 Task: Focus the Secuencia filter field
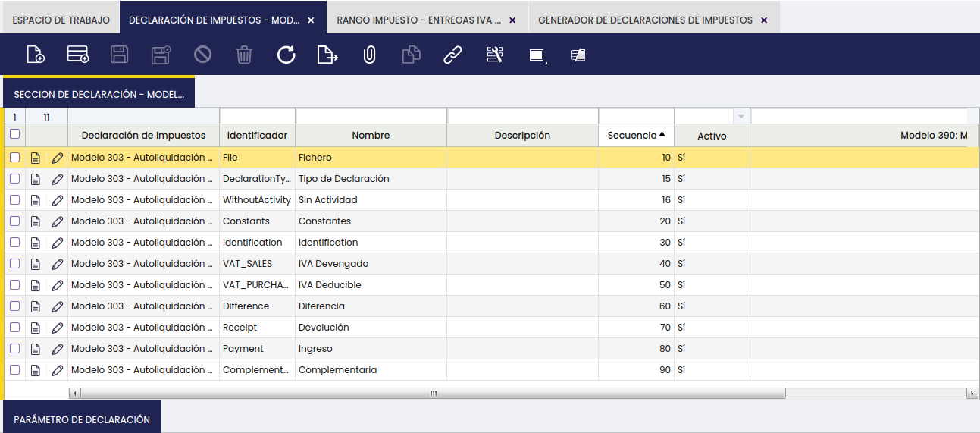coord(636,117)
